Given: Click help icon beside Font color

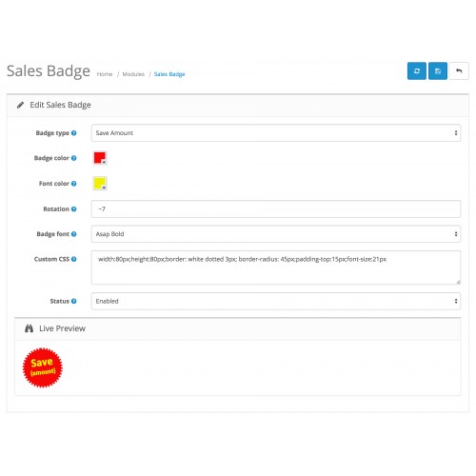Looking at the screenshot, I should click(74, 184).
